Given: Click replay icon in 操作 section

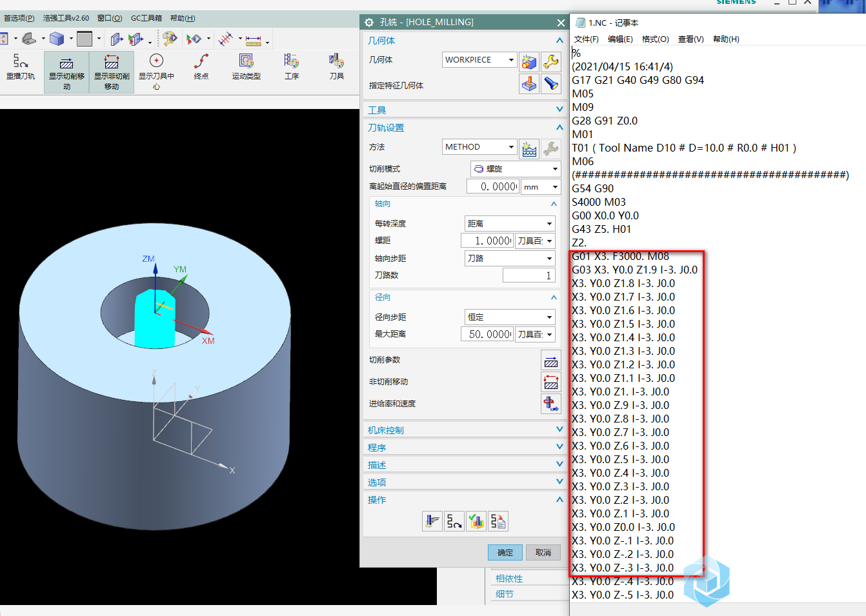Looking at the screenshot, I should pyautogui.click(x=454, y=521).
